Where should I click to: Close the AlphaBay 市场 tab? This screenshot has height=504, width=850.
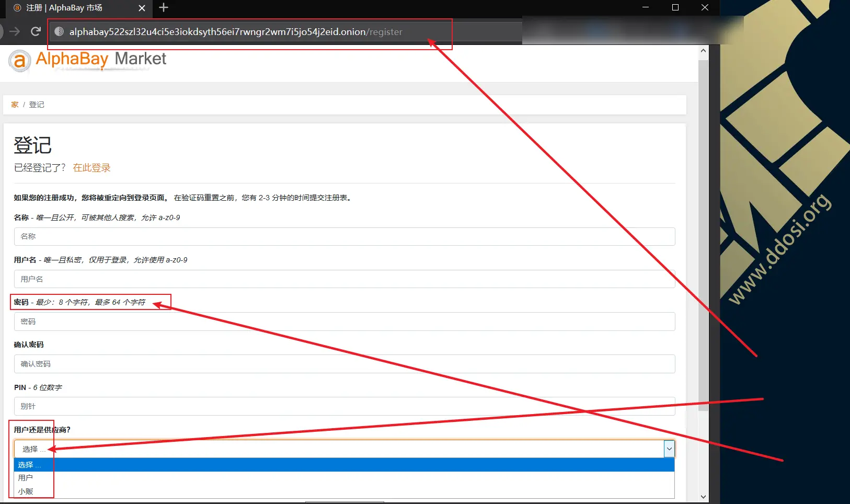click(142, 8)
